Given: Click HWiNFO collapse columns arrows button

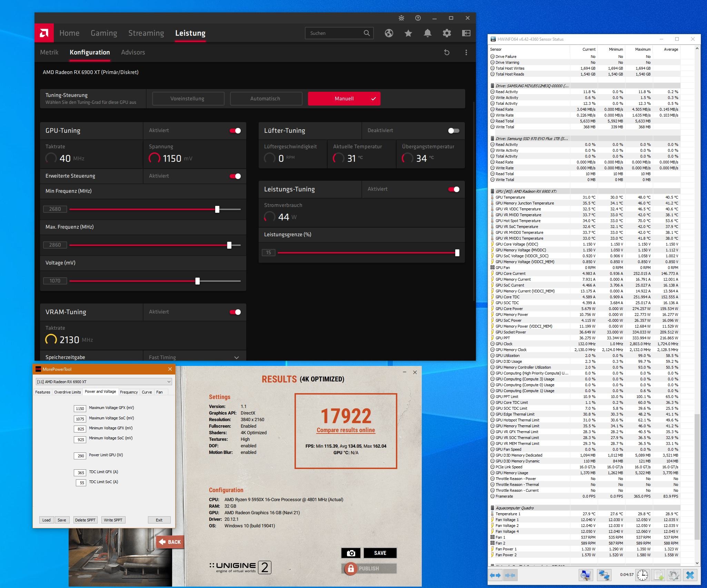Looking at the screenshot, I should point(510,575).
